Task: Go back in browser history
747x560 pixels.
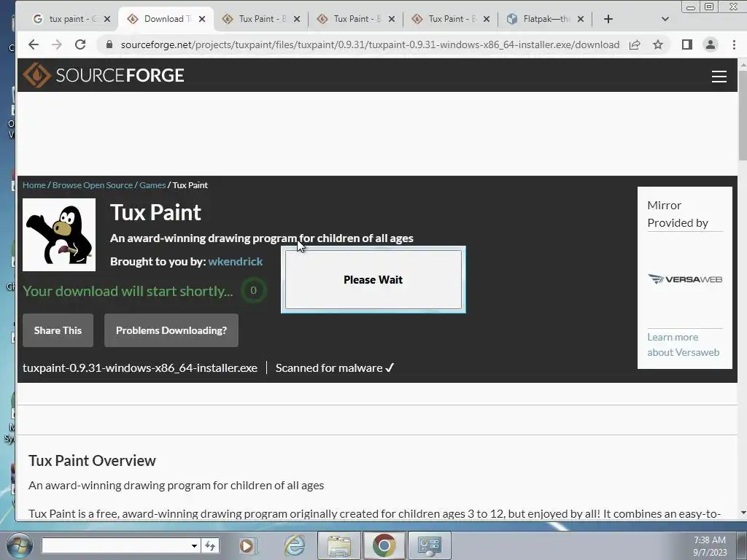Action: click(34, 44)
